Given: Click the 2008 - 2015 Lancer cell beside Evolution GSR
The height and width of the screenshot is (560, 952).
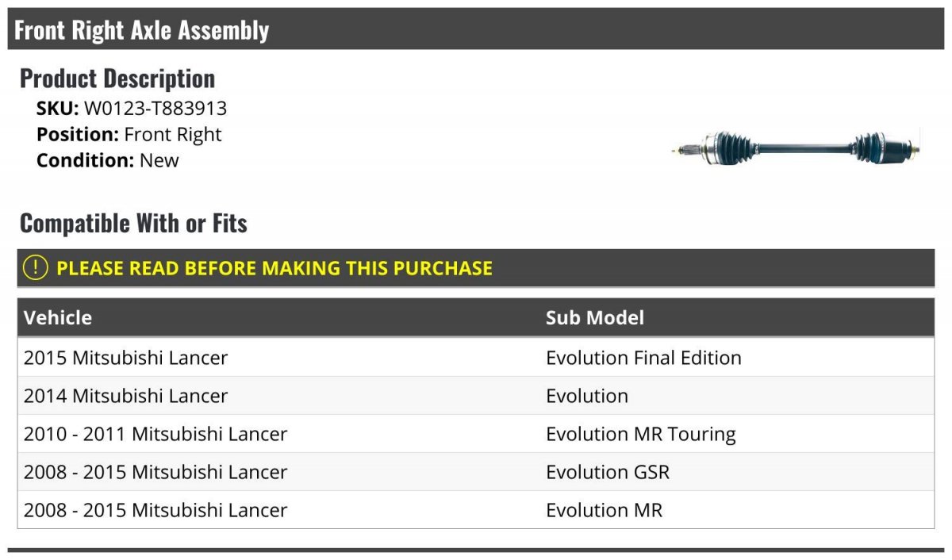Looking at the screenshot, I should pos(155,472).
